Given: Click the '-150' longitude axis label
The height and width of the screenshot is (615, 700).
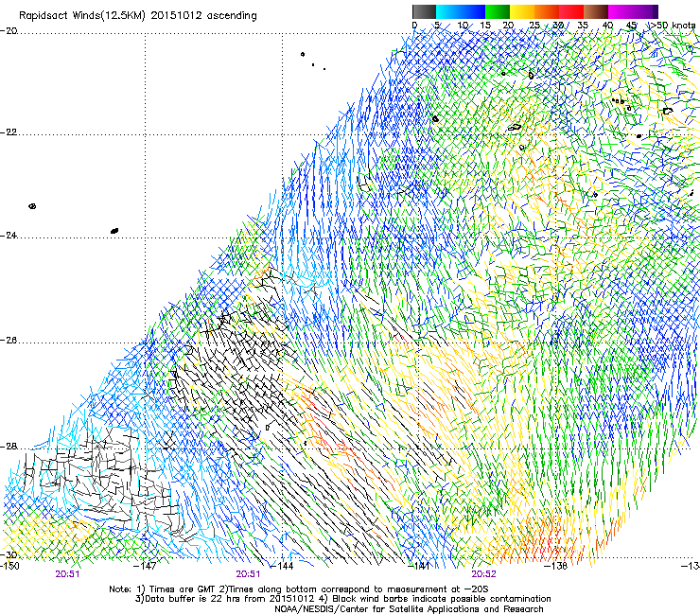Looking at the screenshot, I should click(x=9, y=566).
